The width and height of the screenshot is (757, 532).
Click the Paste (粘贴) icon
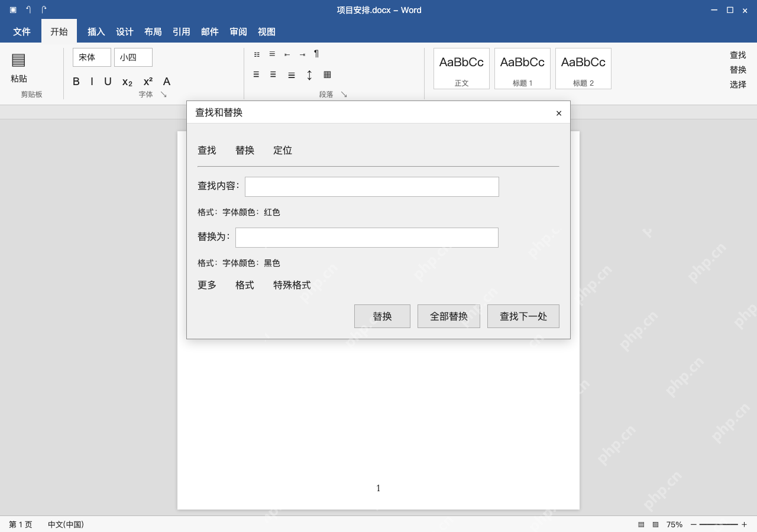(18, 60)
